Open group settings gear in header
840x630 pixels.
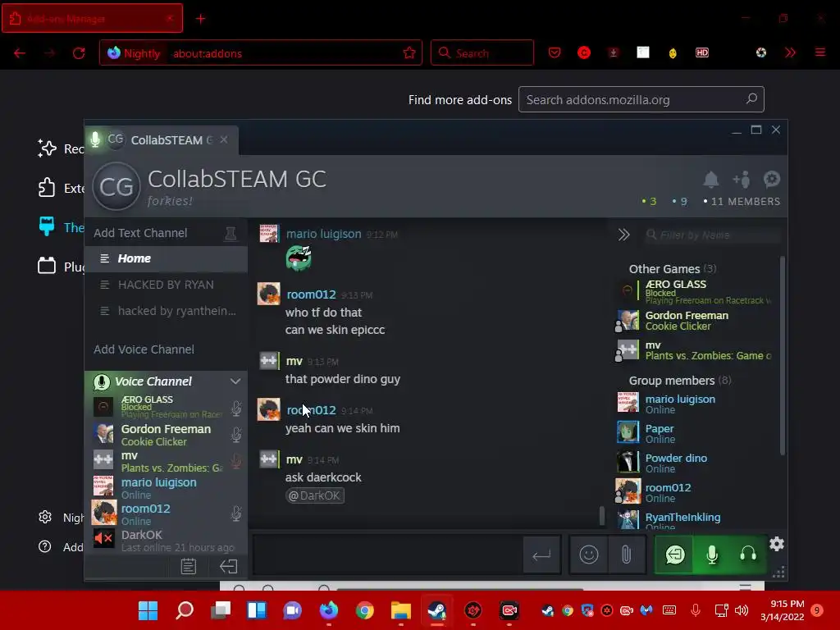pos(771,179)
